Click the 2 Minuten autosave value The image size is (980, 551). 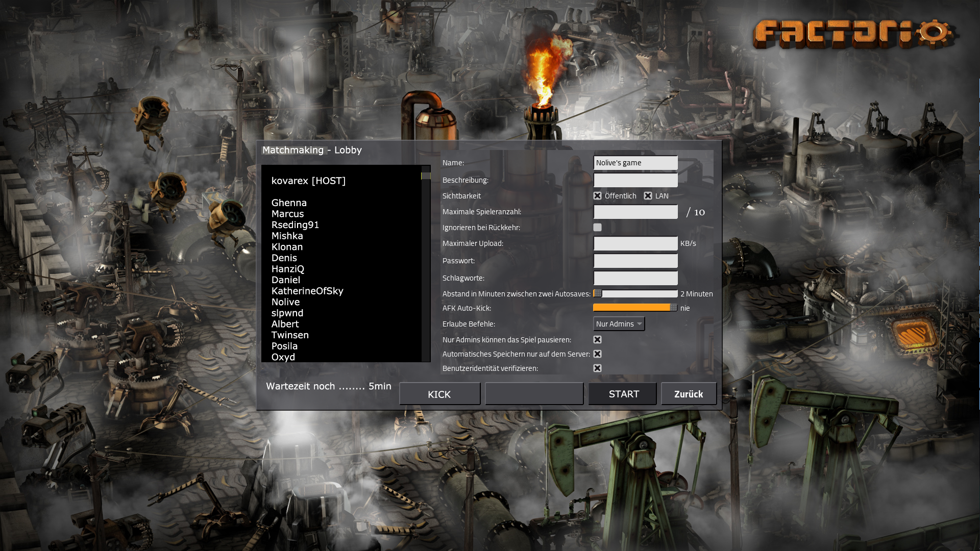tap(696, 294)
